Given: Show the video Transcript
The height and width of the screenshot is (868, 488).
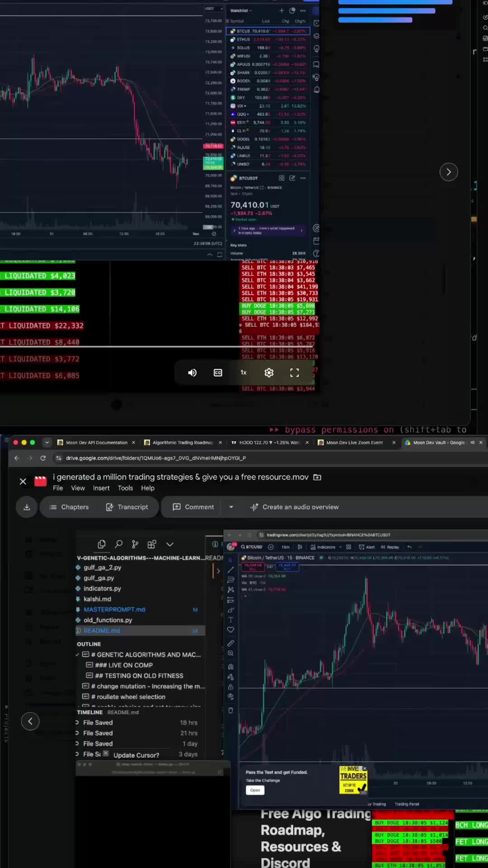Looking at the screenshot, I should pyautogui.click(x=127, y=507).
